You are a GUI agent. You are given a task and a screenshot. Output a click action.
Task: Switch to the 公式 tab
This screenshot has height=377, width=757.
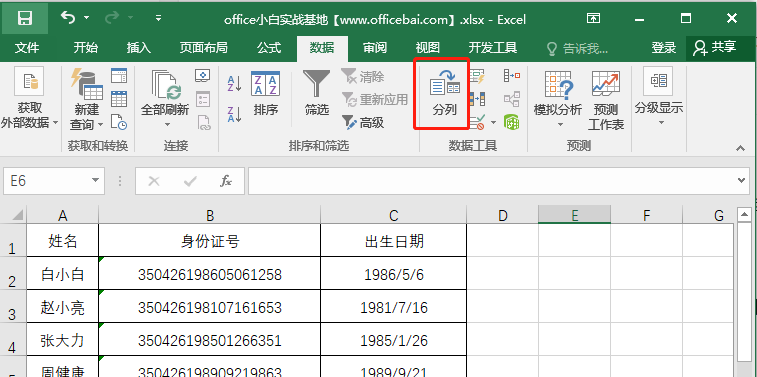coord(269,47)
